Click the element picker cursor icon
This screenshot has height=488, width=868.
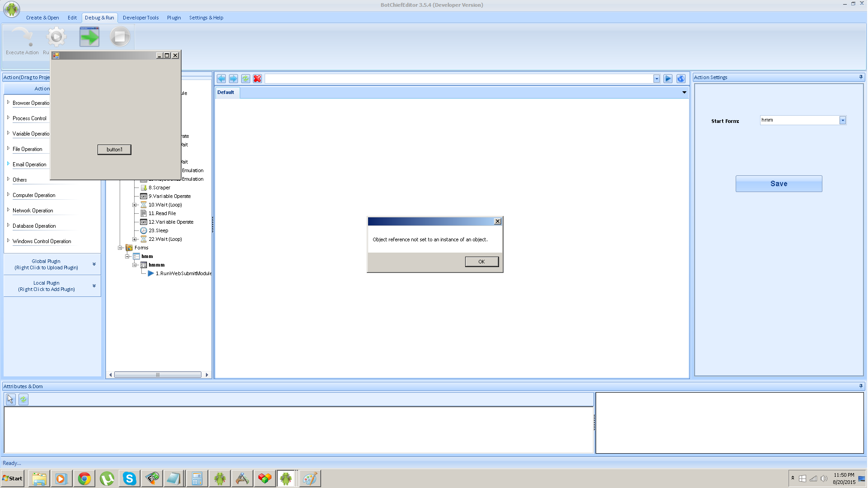click(x=10, y=399)
